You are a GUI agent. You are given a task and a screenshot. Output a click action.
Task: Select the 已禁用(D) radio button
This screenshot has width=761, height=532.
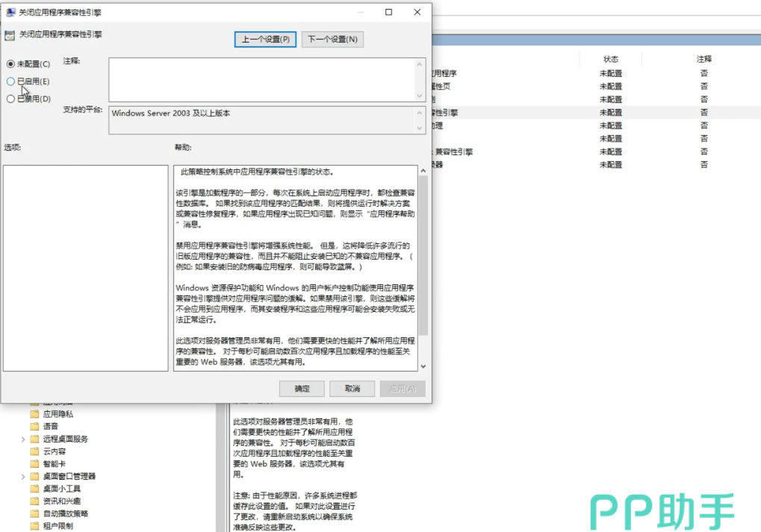coord(10,99)
